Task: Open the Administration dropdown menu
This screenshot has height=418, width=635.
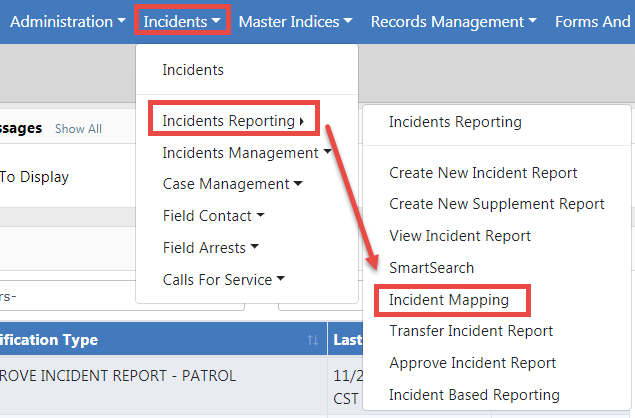Action: pos(67,21)
